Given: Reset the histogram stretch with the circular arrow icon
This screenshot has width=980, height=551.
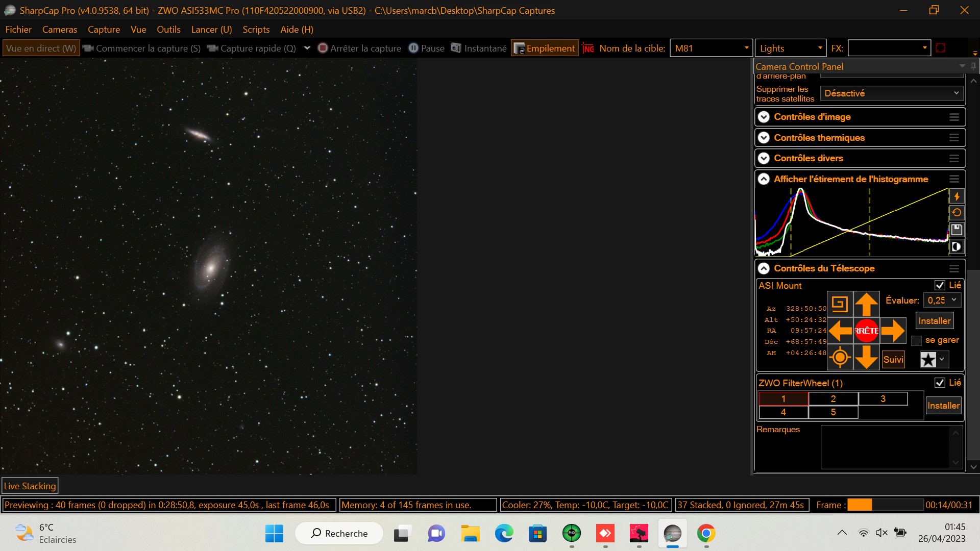Looking at the screenshot, I should click(957, 213).
